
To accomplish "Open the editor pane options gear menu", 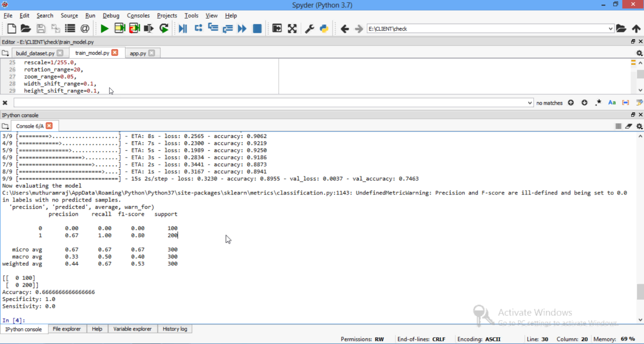I will [639, 53].
